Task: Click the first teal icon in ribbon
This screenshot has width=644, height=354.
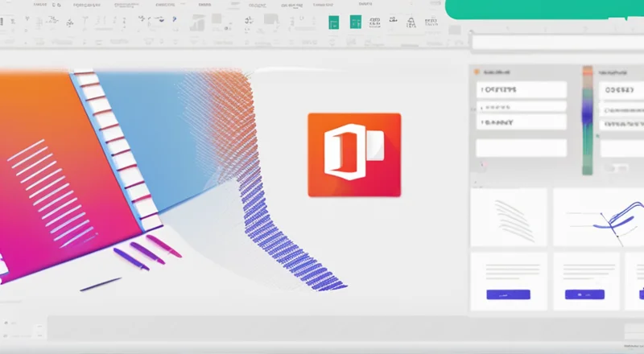Action: pyautogui.click(x=332, y=22)
